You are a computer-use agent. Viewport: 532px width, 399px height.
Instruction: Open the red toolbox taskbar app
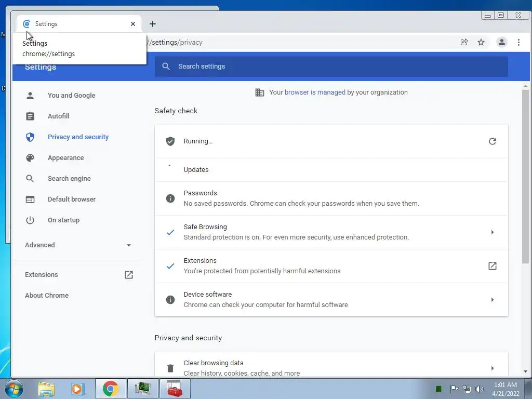pyautogui.click(x=175, y=389)
